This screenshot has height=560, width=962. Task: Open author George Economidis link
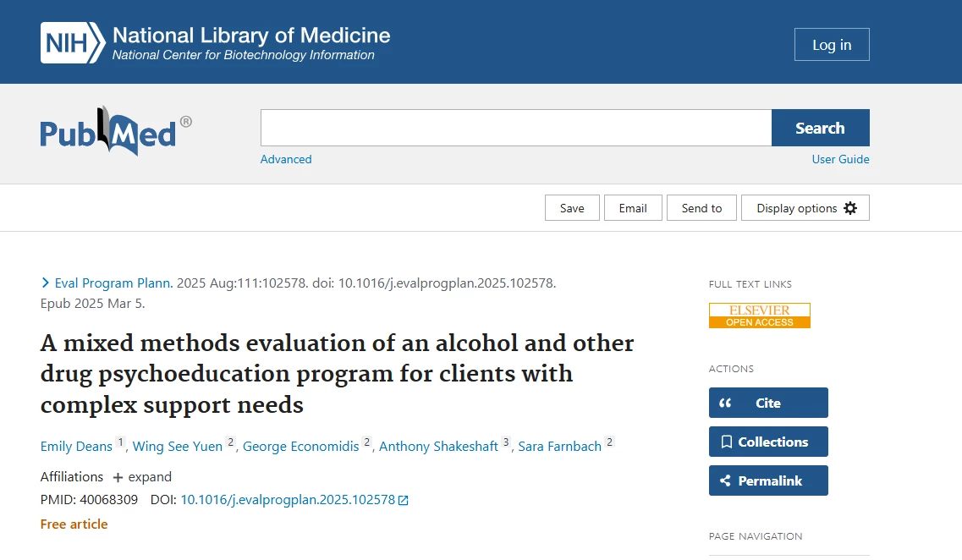[x=300, y=447]
